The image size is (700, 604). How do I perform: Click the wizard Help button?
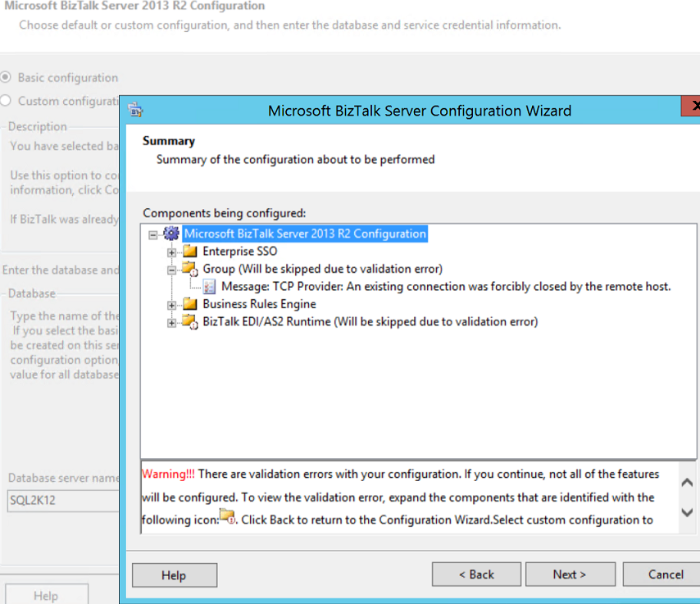click(175, 575)
